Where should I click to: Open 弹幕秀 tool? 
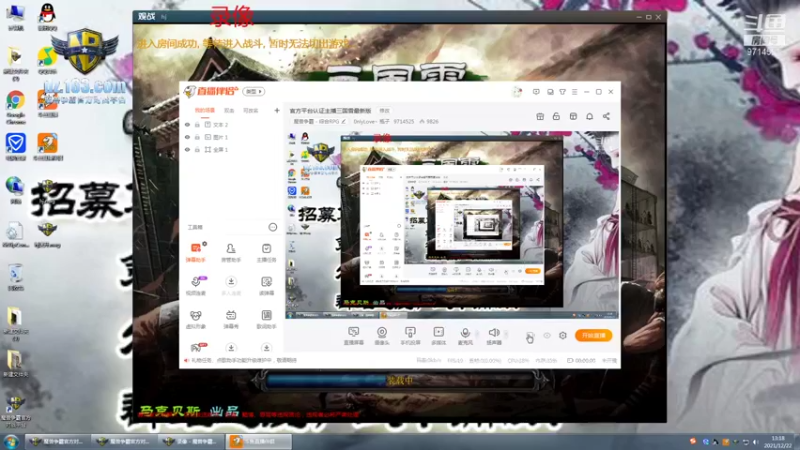pos(231,319)
